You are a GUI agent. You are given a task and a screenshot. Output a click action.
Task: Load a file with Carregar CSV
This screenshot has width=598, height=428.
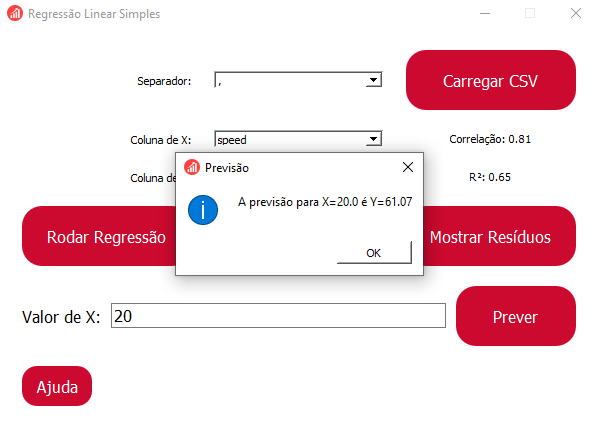pos(491,80)
